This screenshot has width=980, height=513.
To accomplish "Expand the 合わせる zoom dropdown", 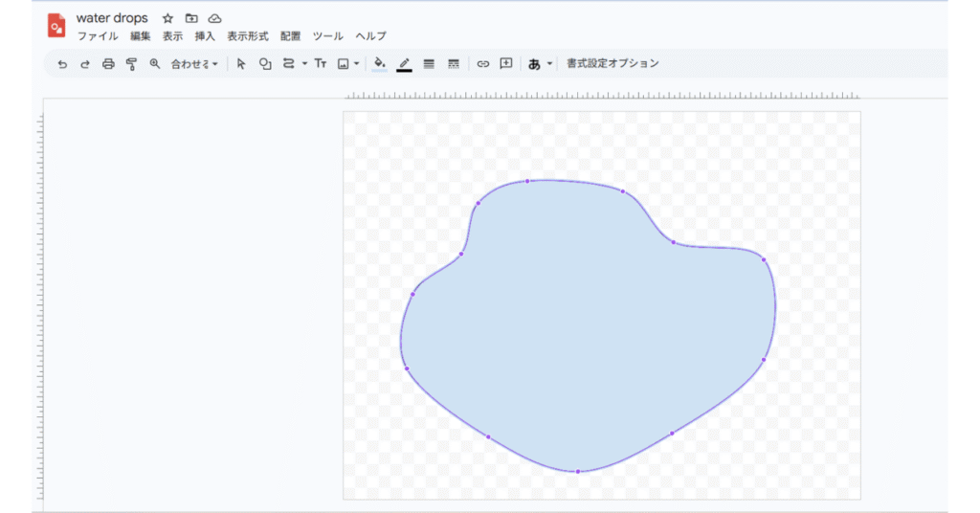I will point(194,64).
